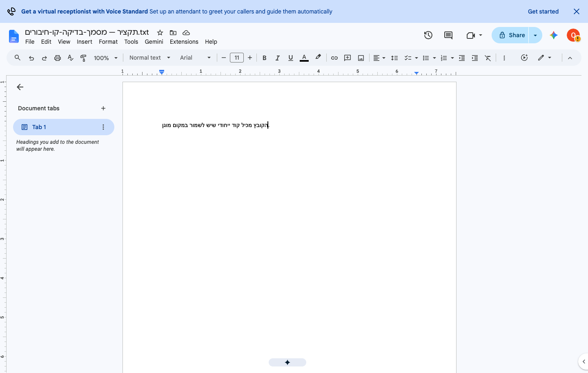Click the Share button
The image size is (588, 373).
[x=510, y=35]
